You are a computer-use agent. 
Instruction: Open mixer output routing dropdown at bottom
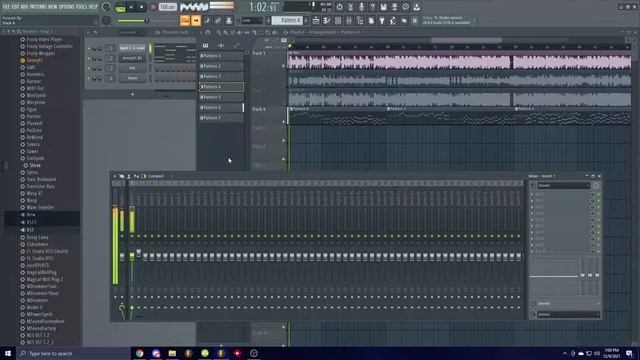click(x=568, y=315)
